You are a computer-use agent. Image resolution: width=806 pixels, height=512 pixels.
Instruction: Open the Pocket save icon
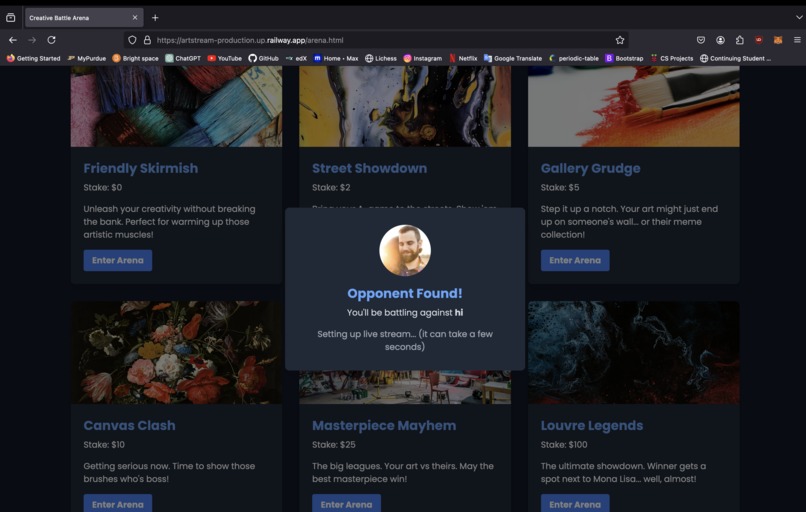tap(701, 40)
